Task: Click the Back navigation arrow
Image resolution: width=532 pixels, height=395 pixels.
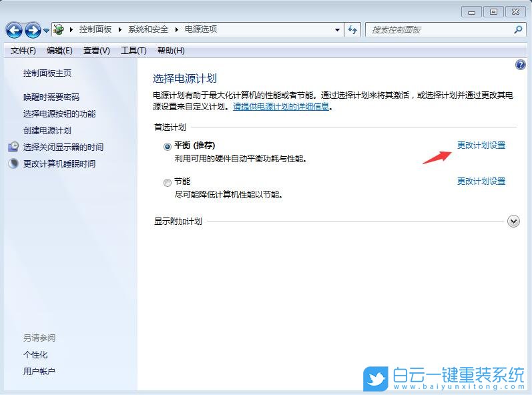Action: click(x=14, y=31)
